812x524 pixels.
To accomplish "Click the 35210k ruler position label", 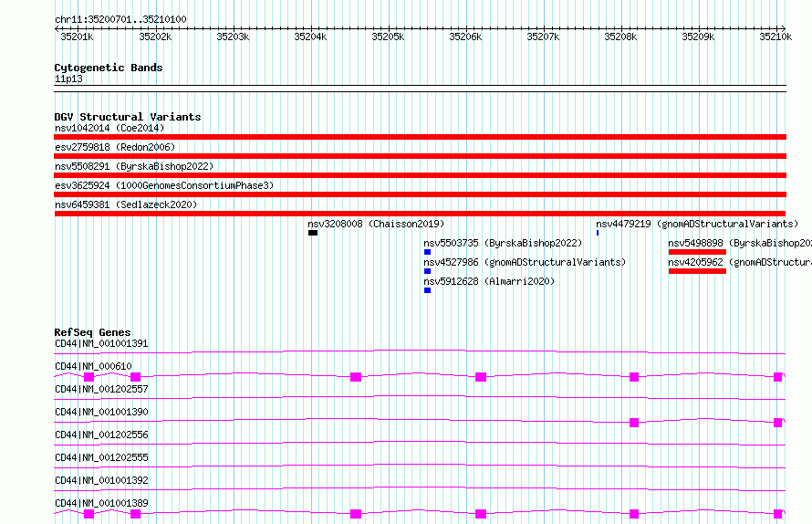I will tap(776, 37).
